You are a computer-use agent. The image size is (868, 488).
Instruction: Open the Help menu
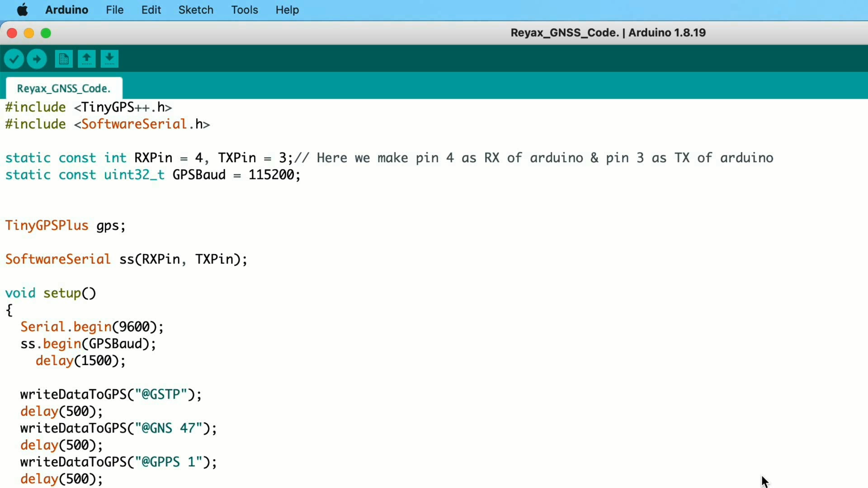coord(288,10)
